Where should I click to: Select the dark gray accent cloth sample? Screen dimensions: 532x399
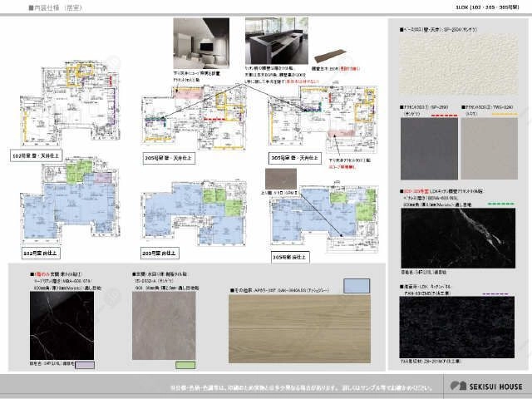click(x=429, y=148)
